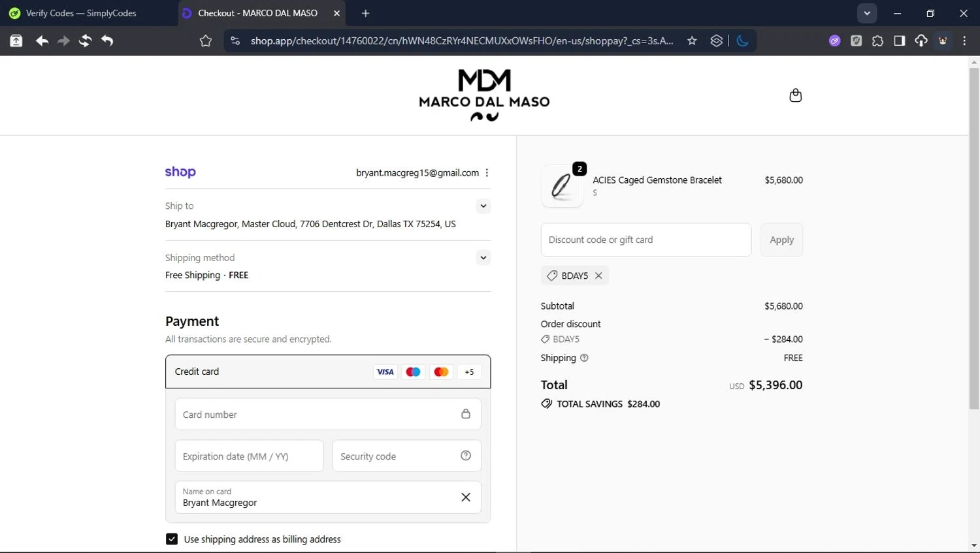This screenshot has height=553, width=980.
Task: Click the TOTAL SAVINGS $284.00 text
Action: point(608,404)
